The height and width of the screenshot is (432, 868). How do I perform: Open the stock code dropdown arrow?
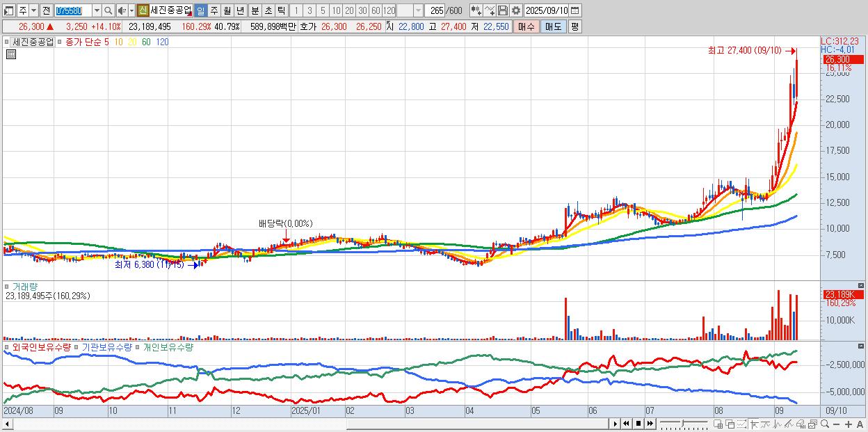(x=97, y=10)
